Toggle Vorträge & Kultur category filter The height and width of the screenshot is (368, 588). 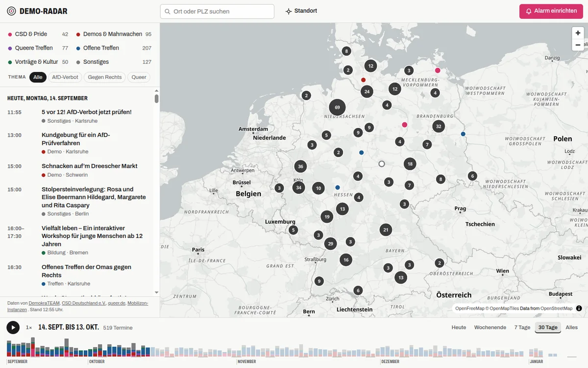(38, 62)
